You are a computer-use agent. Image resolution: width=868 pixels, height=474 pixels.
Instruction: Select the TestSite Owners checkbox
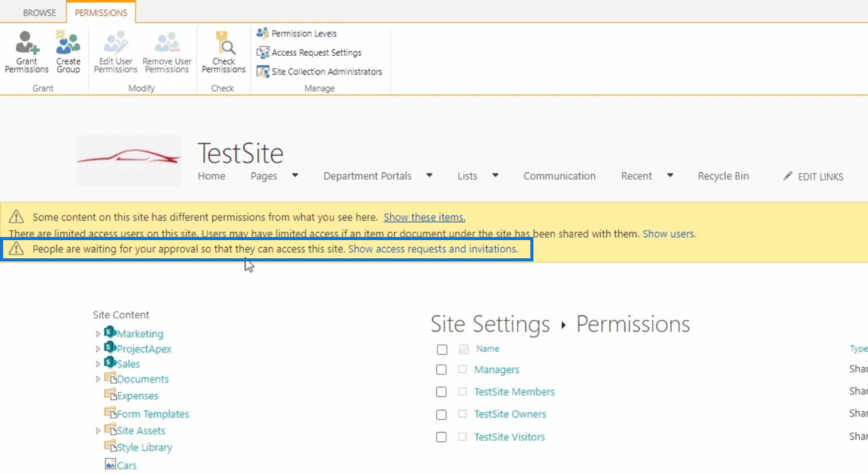pyautogui.click(x=442, y=414)
